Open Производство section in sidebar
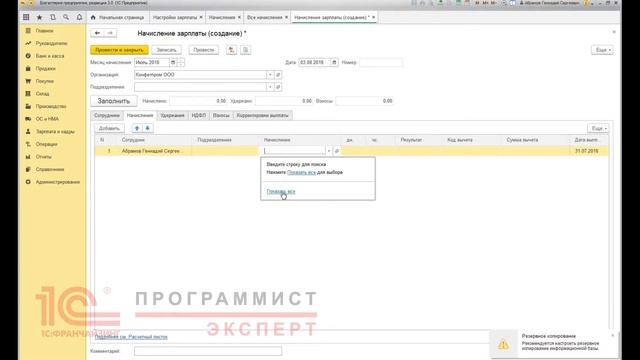The width and height of the screenshot is (640, 360). tap(51, 107)
